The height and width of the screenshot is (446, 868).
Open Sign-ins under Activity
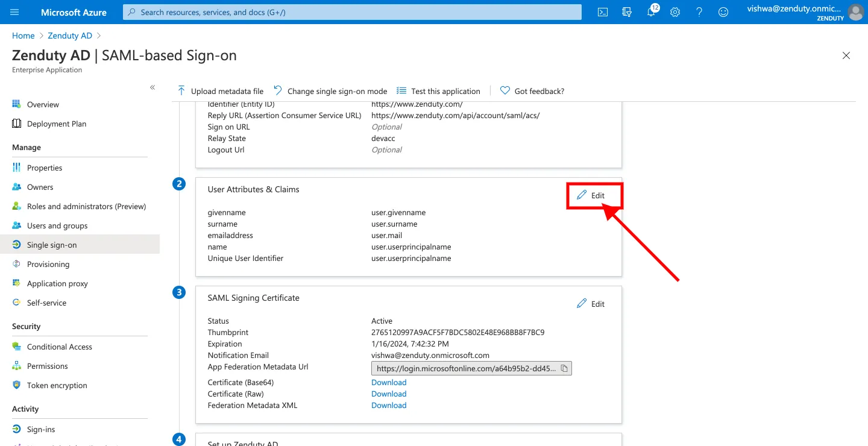coord(41,429)
